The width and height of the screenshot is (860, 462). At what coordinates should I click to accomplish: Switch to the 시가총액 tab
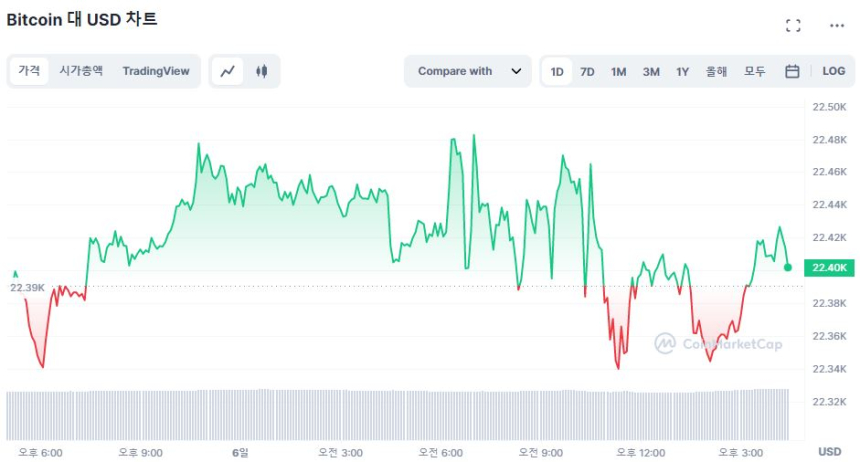pos(81,71)
